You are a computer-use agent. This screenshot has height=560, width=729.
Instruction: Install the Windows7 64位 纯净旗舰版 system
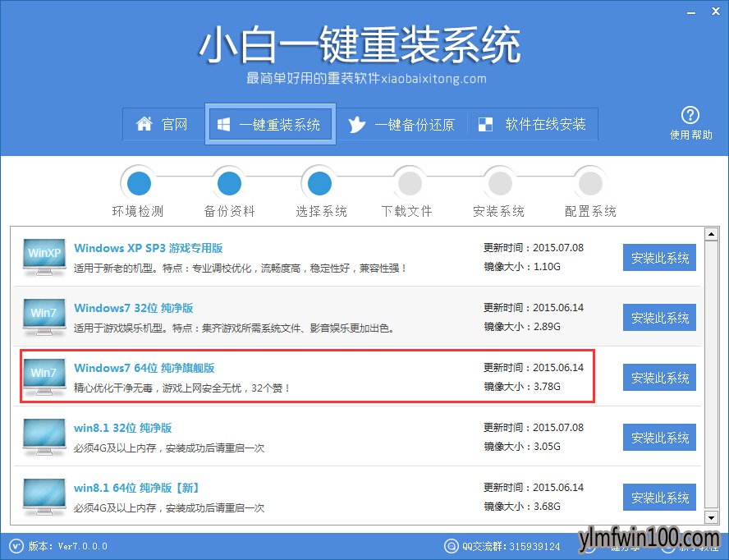pyautogui.click(x=659, y=377)
